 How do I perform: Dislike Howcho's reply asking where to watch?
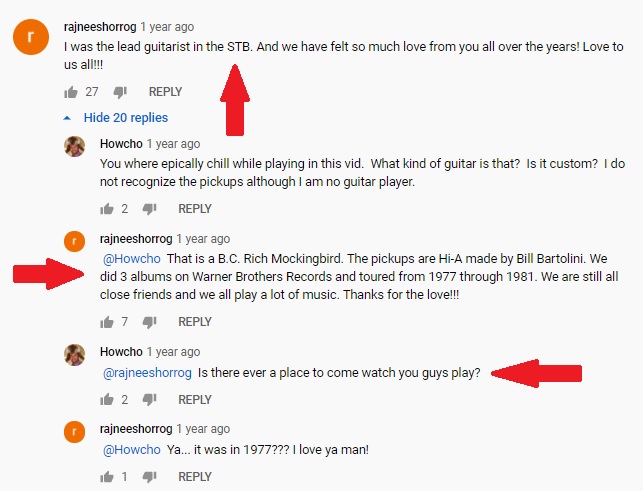pos(149,400)
